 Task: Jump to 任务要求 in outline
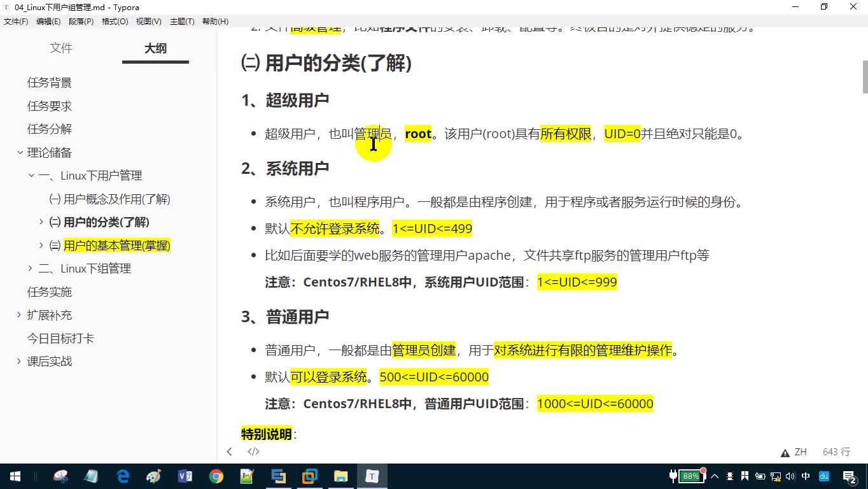pos(50,106)
